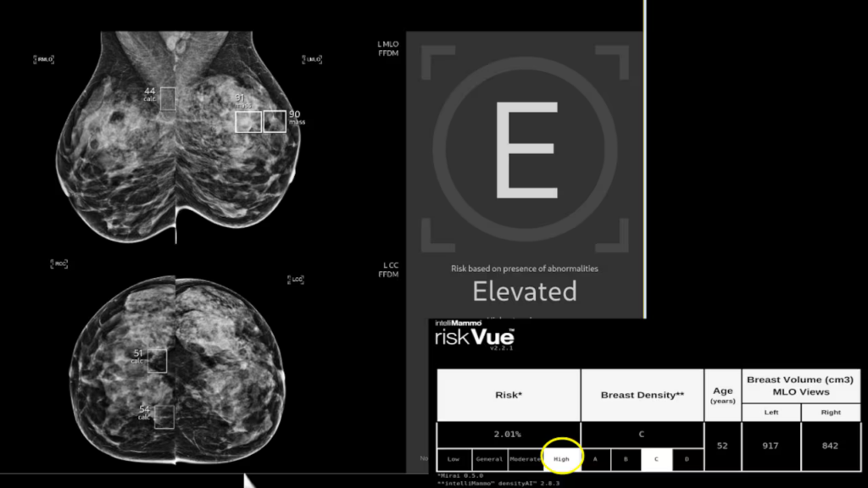Click the LCC view marker

297,279
